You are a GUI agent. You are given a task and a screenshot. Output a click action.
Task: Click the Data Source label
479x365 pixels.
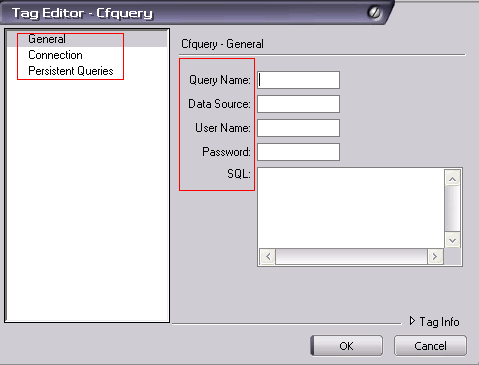pyautogui.click(x=219, y=104)
